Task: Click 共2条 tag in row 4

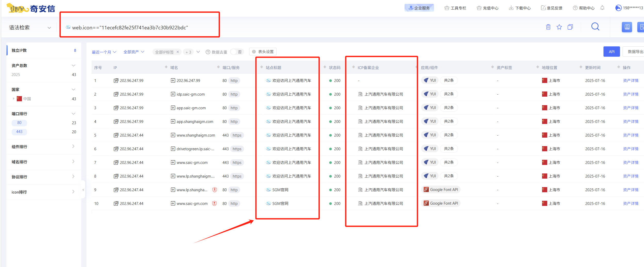Action: [x=449, y=121]
